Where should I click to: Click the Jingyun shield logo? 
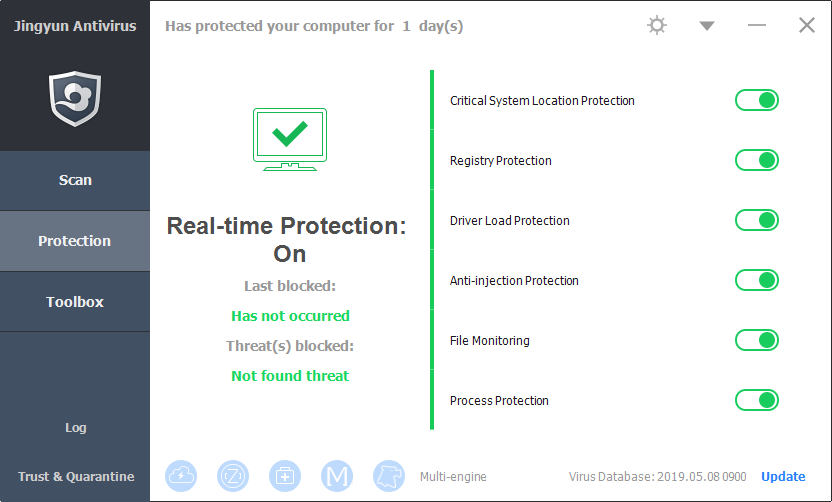pos(74,98)
